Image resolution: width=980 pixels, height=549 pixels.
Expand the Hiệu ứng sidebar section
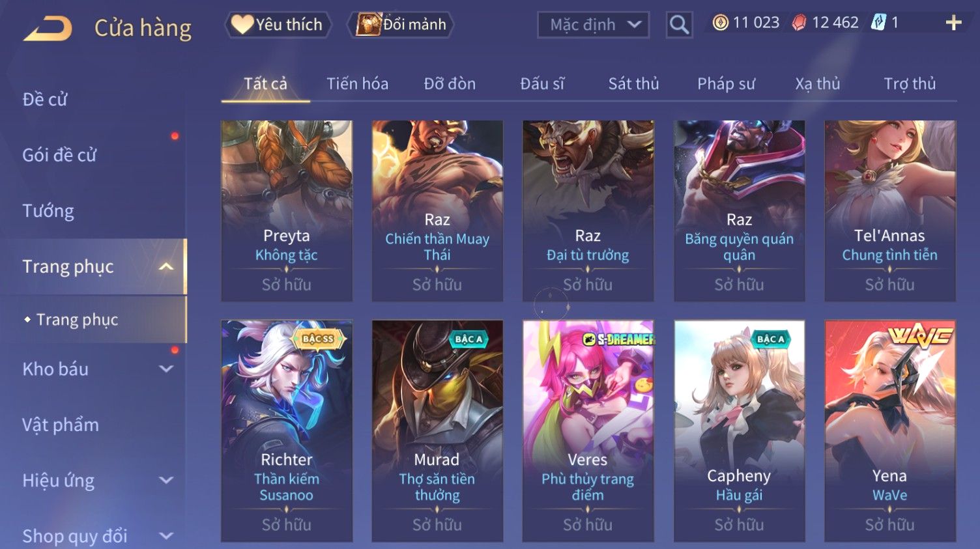click(166, 480)
